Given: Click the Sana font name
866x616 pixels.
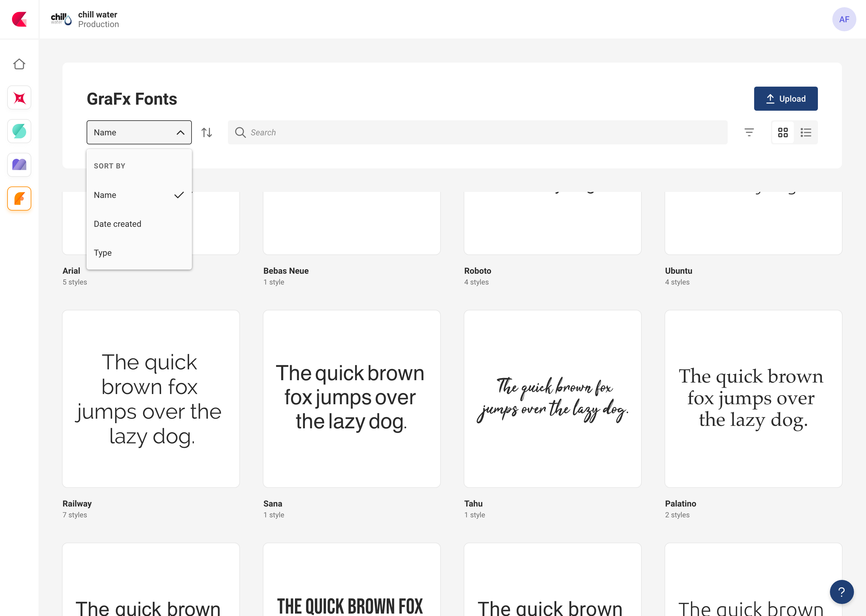Looking at the screenshot, I should 273,504.
